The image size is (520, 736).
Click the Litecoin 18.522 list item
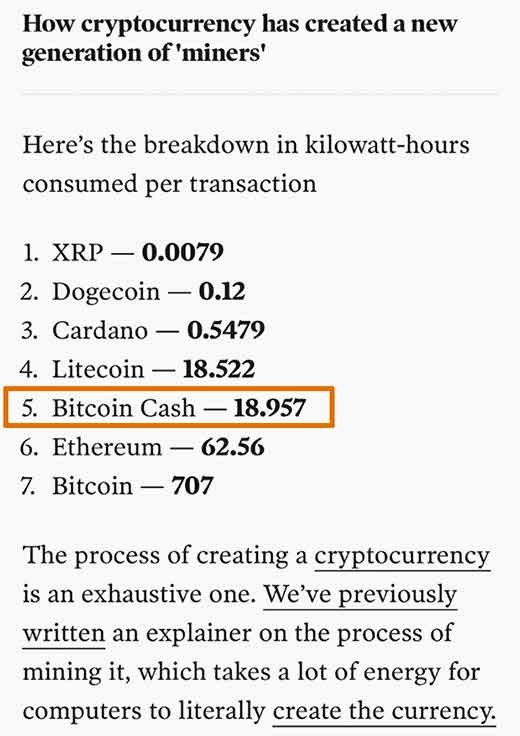[138, 369]
